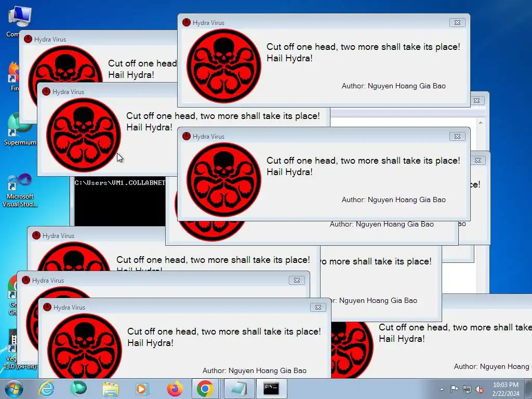532x399 pixels.
Task: Open the Windows Start menu orb
Action: (13, 389)
